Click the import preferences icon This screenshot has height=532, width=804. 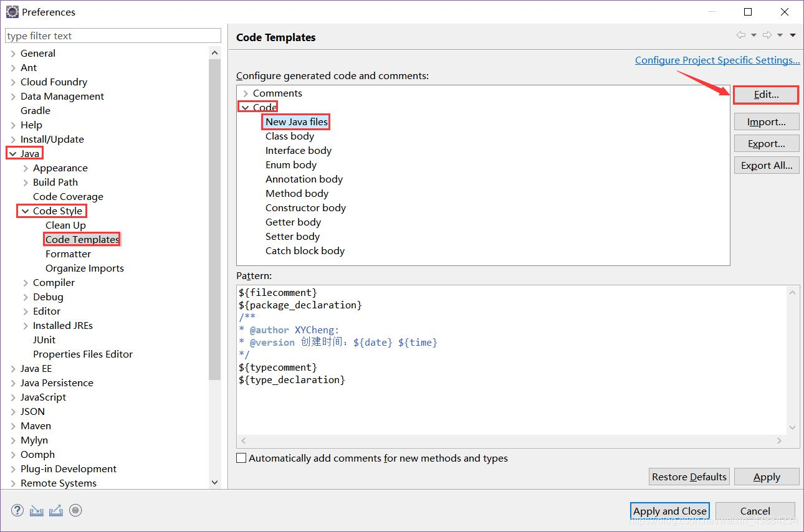[37, 510]
